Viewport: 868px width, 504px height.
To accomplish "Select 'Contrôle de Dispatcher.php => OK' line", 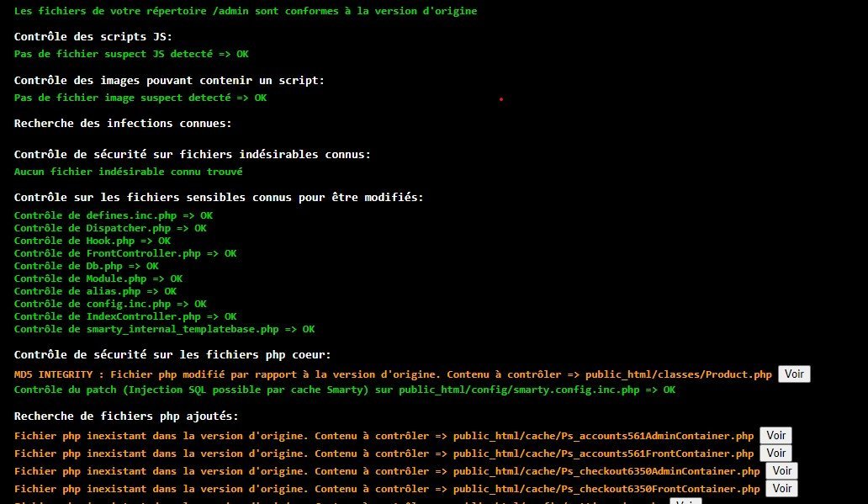I will [110, 228].
